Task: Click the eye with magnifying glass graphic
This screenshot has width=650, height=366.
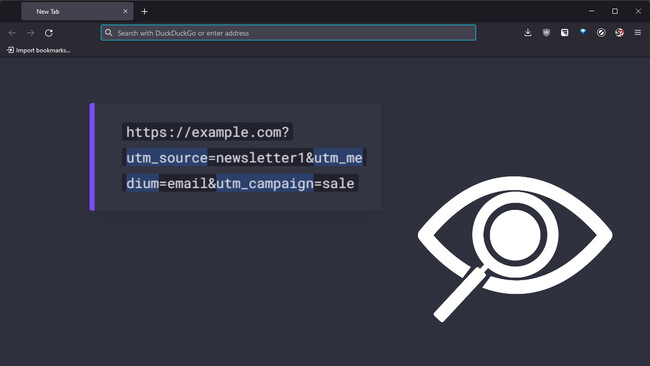Action: [x=515, y=249]
